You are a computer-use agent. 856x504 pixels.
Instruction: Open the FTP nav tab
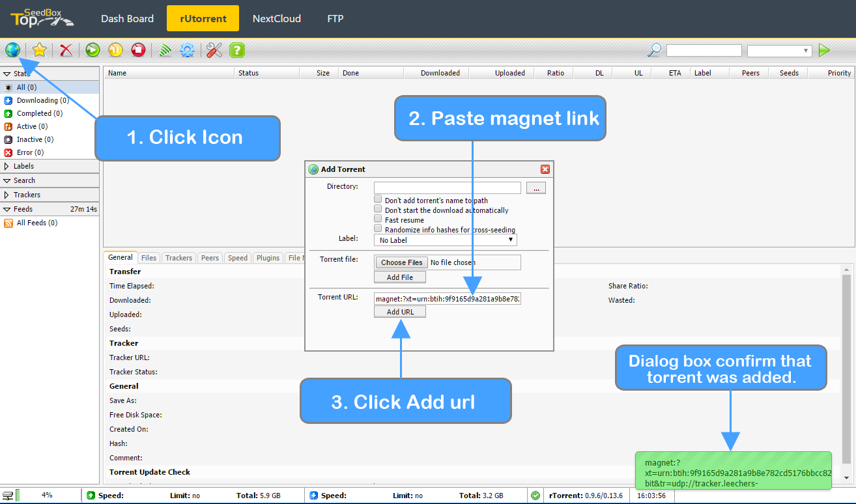(x=335, y=18)
